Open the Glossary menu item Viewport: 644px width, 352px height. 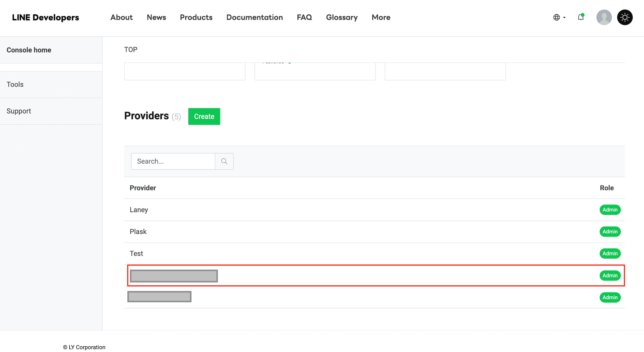tap(342, 17)
